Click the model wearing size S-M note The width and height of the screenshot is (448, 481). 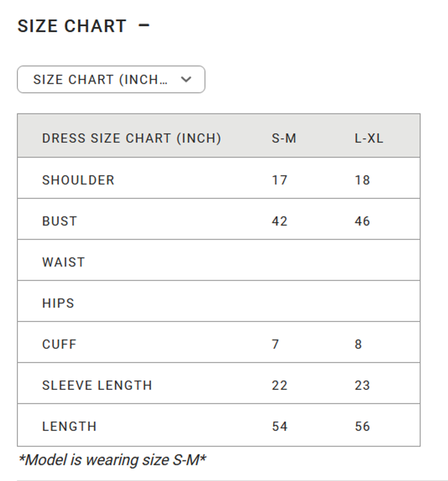tap(112, 460)
